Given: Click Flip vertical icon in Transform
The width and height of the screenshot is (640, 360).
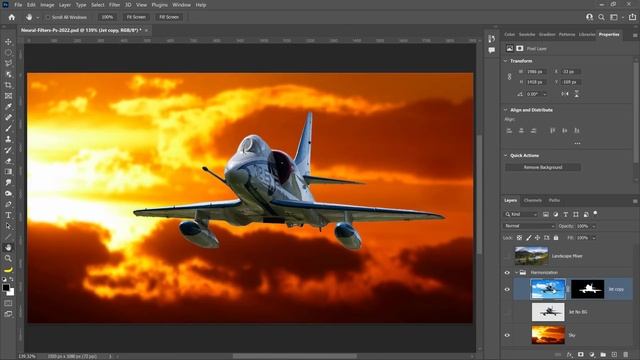Looking at the screenshot, I should click(x=576, y=94).
